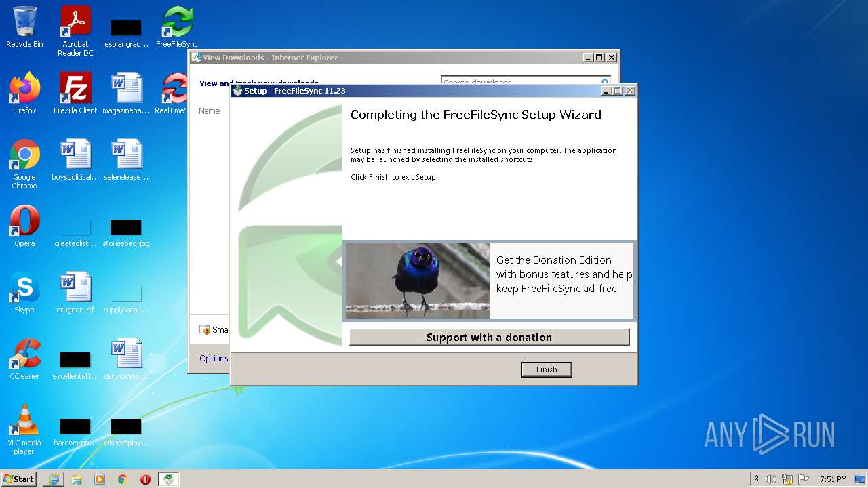
Task: Open drugnon.rtf document icon
Action: 75,293
